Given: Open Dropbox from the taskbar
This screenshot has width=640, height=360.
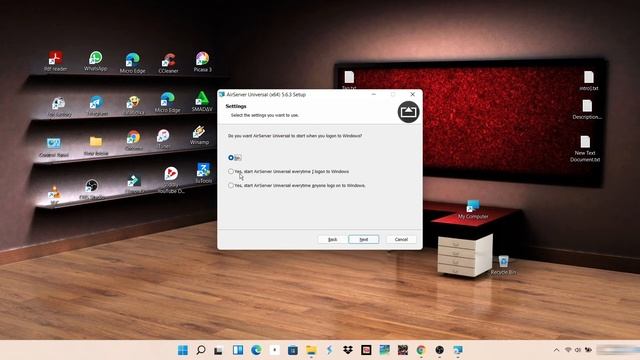Looking at the screenshot, I should pyautogui.click(x=348, y=350).
